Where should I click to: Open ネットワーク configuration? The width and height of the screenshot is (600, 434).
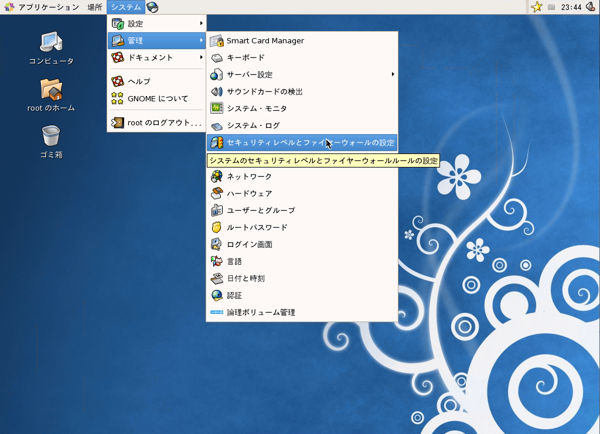click(302, 176)
